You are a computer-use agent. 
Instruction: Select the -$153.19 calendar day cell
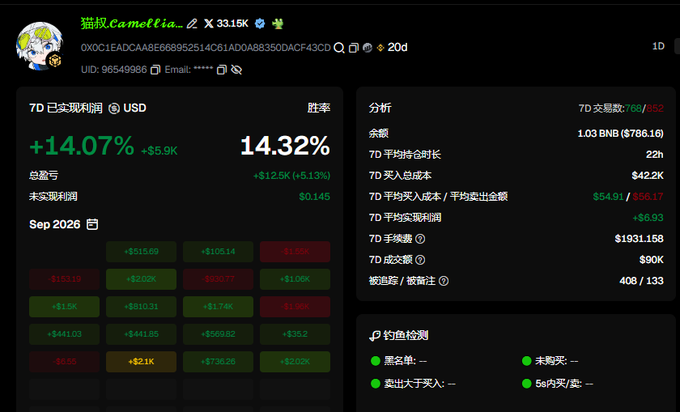[x=64, y=279]
